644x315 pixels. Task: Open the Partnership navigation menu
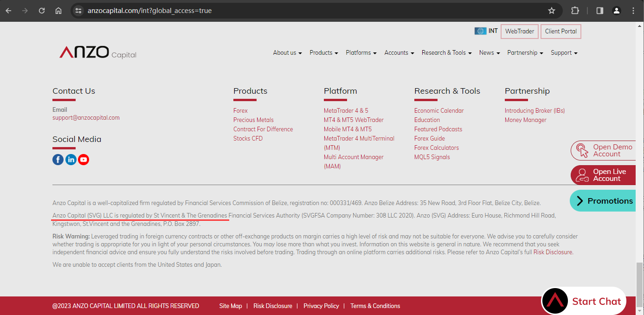pyautogui.click(x=525, y=53)
